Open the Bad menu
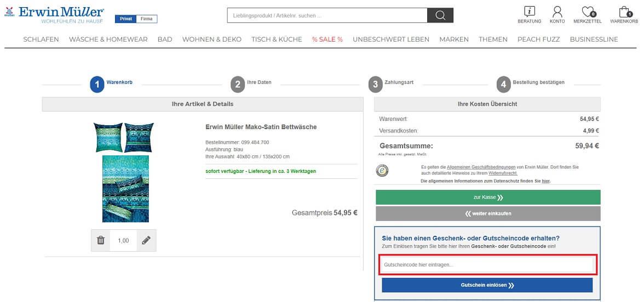This screenshot has width=644, height=302. 165,39
